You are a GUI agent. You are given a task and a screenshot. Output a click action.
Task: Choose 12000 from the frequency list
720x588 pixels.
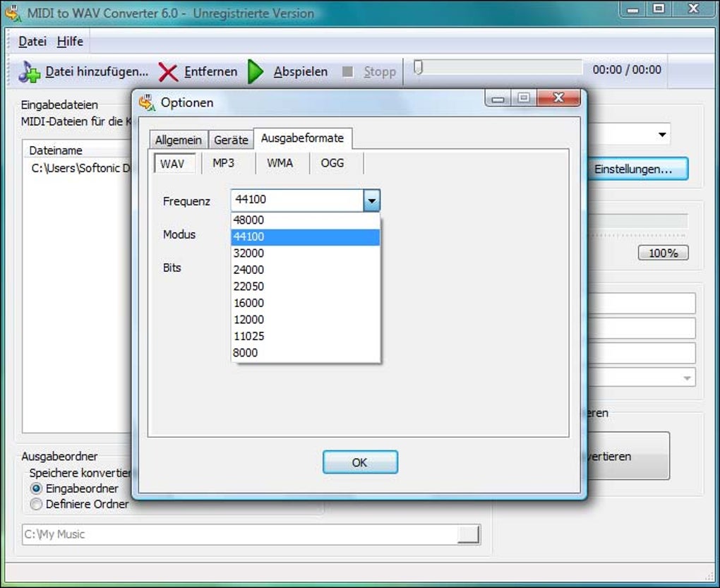[306, 320]
